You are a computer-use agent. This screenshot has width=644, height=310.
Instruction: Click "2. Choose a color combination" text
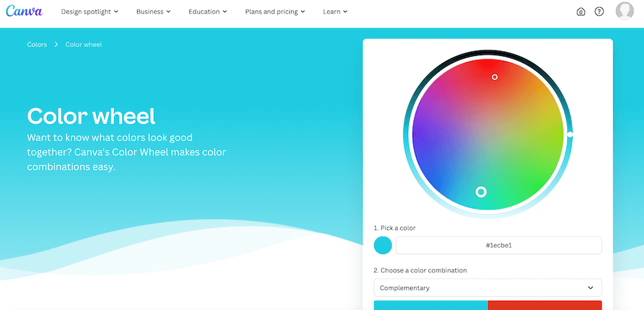(x=420, y=271)
